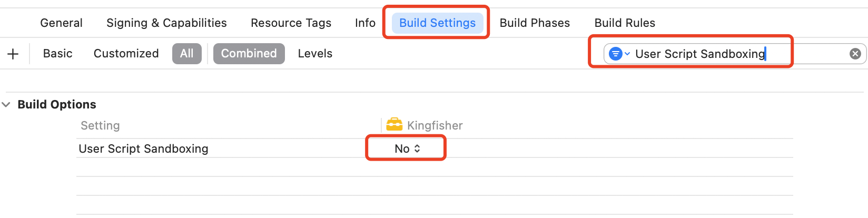Open the Info tab
This screenshot has width=868, height=218.
tap(365, 23)
